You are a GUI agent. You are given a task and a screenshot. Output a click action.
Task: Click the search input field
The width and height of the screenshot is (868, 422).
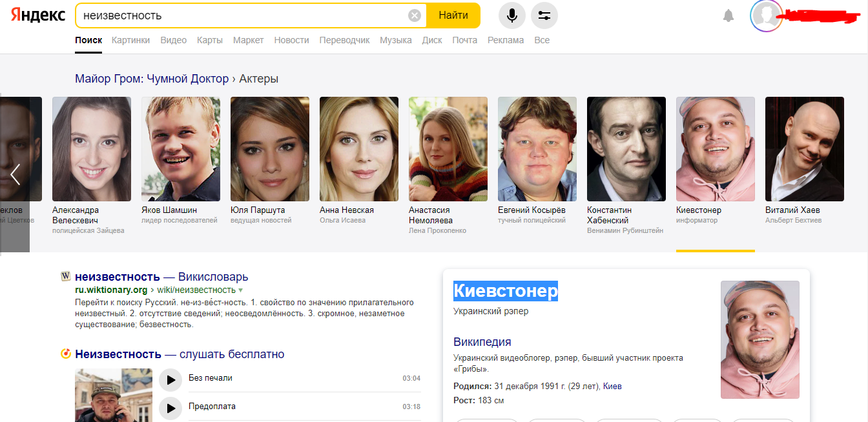(239, 15)
